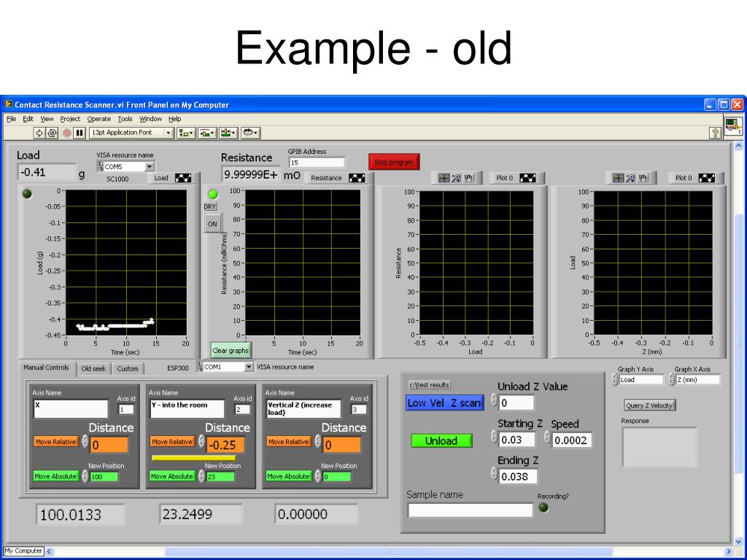Open the Align Objects toolbar icon
This screenshot has height=560, width=747.
[186, 133]
